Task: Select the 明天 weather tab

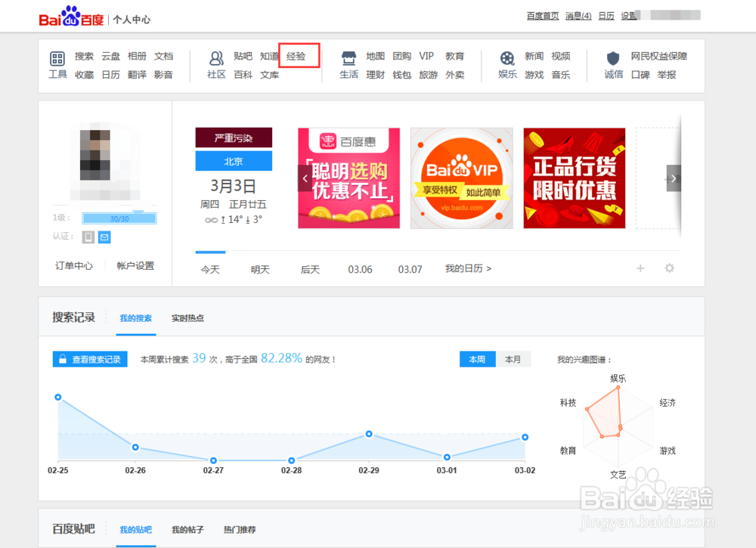Action: click(x=260, y=269)
